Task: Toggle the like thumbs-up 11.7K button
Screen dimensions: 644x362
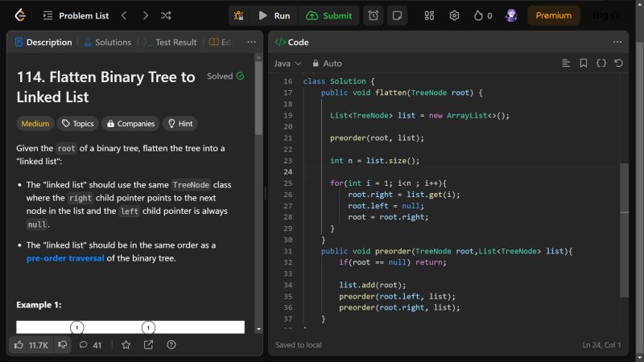Action: tap(31, 344)
